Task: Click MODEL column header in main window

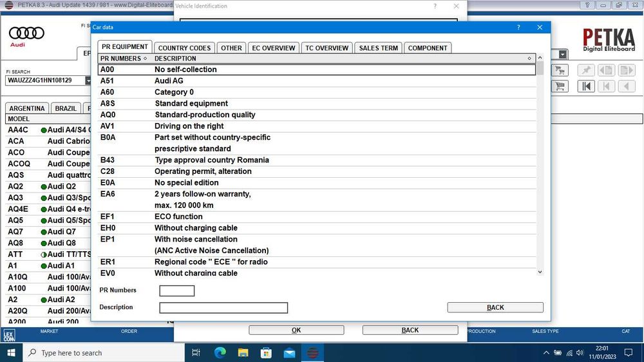Action: [x=48, y=119]
